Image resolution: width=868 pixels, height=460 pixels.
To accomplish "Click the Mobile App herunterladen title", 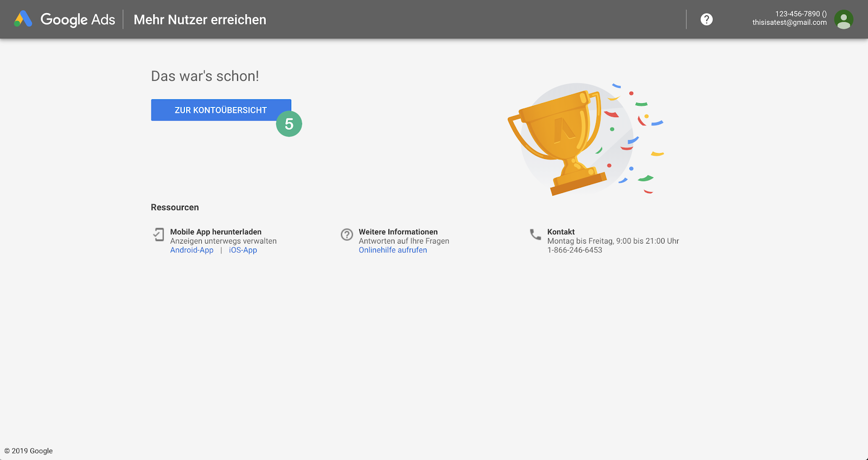I will pos(216,232).
